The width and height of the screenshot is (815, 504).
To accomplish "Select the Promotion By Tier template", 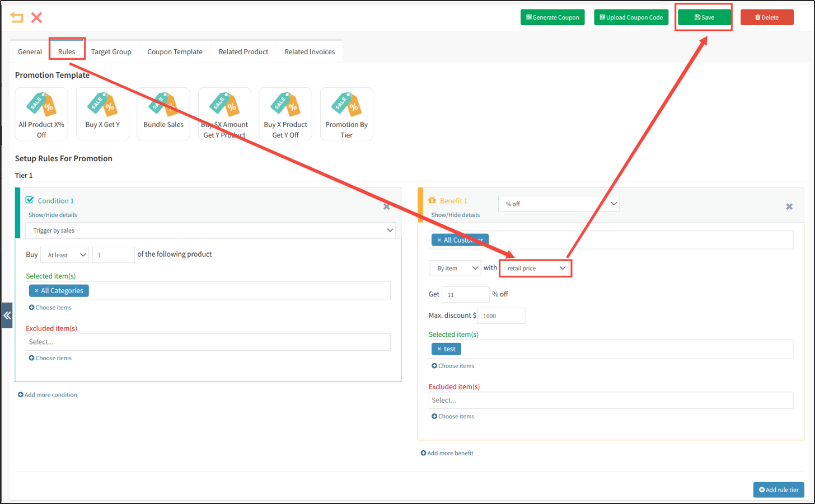I will tap(346, 114).
